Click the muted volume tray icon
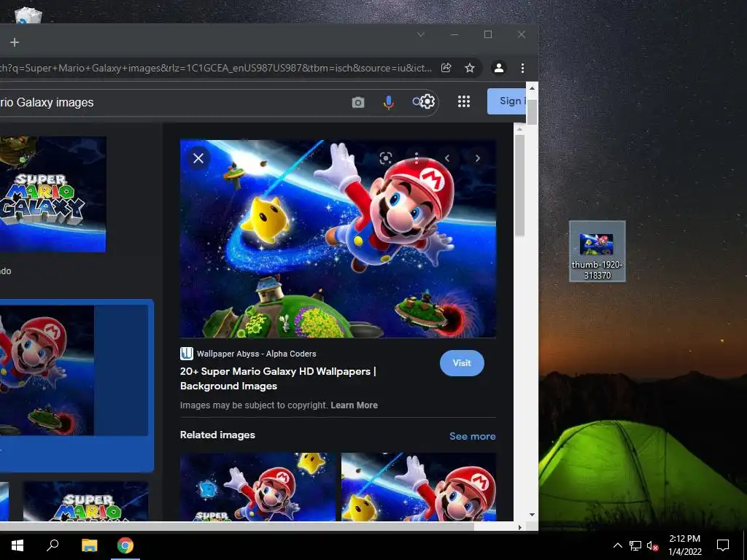 point(652,545)
